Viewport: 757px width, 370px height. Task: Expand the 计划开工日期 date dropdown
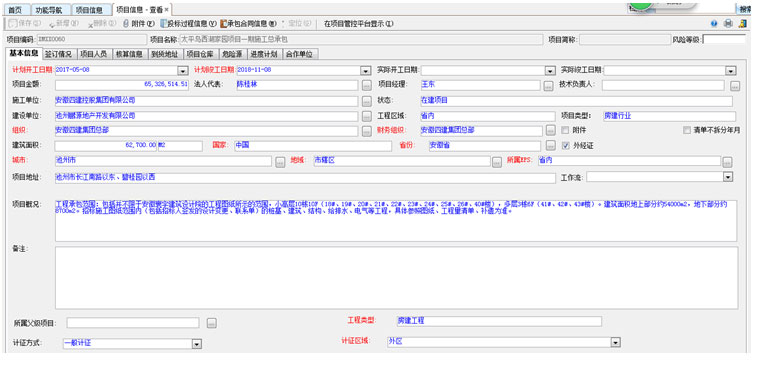click(x=182, y=71)
